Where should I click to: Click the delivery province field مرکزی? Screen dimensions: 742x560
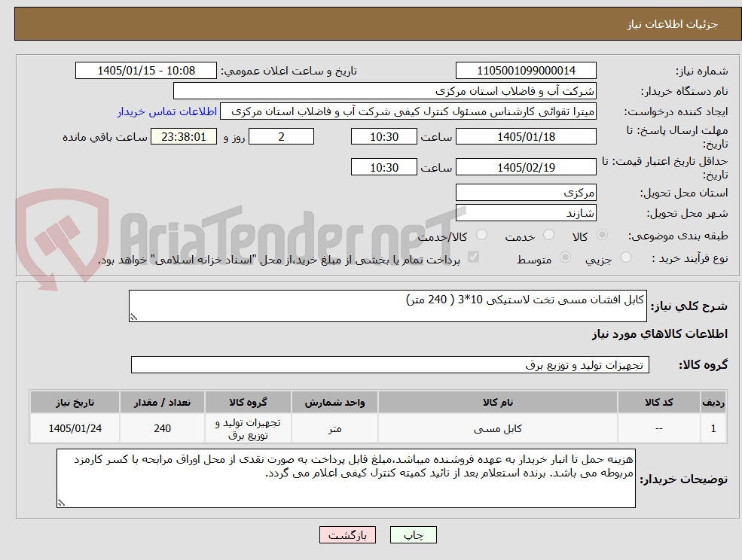[x=526, y=193]
